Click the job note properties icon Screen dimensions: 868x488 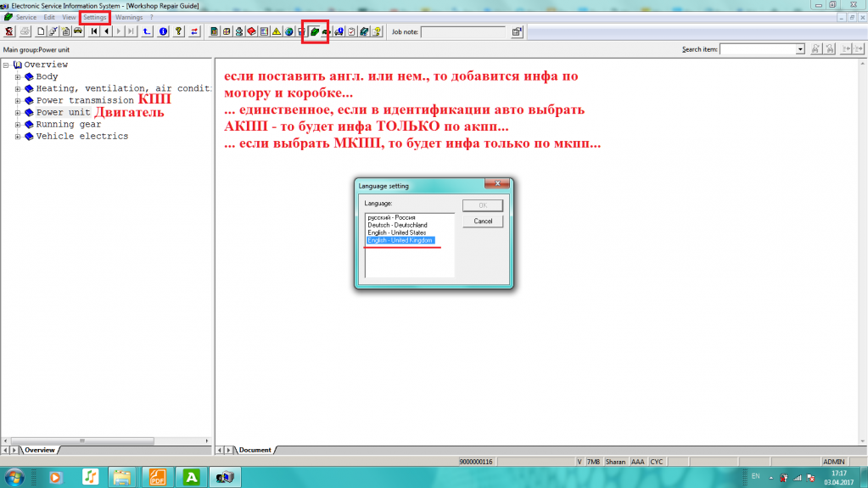tap(517, 32)
